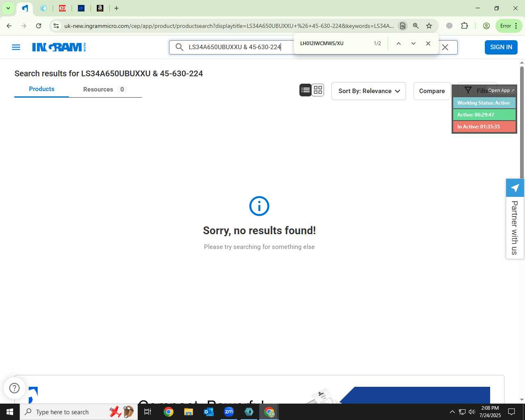Viewport: 525px width, 420px height.
Task: Open the Sort By: Relevance dropdown
Action: [369, 91]
